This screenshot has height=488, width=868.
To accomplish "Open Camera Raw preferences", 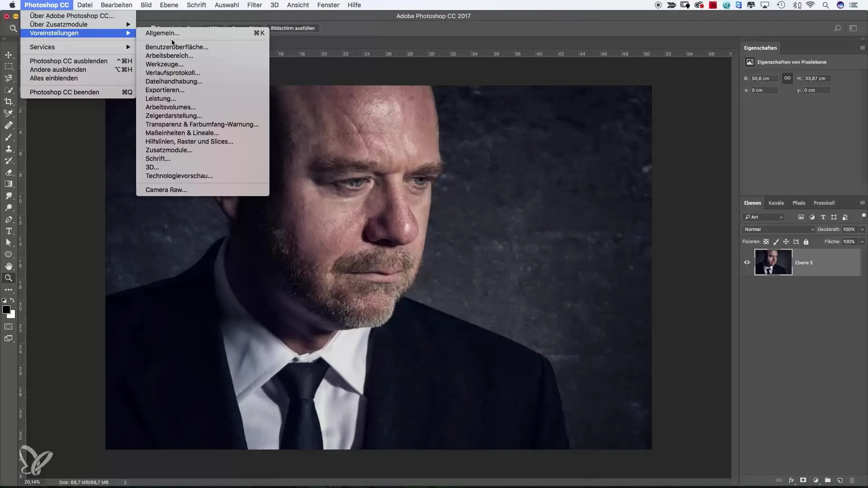I will [203, 190].
